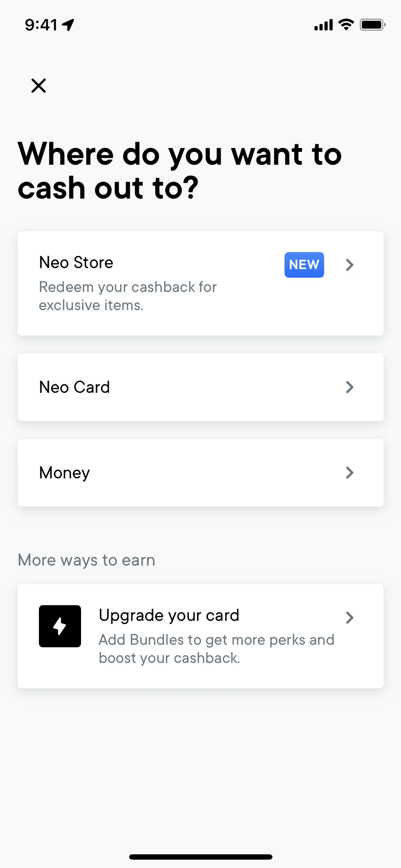Tap the Upgrade your card chevron

click(350, 618)
